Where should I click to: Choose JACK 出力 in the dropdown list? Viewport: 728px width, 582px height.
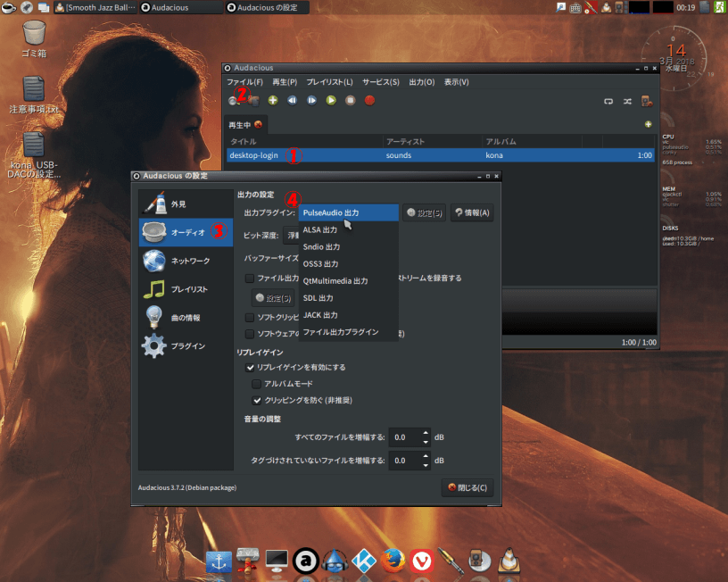tap(349, 315)
